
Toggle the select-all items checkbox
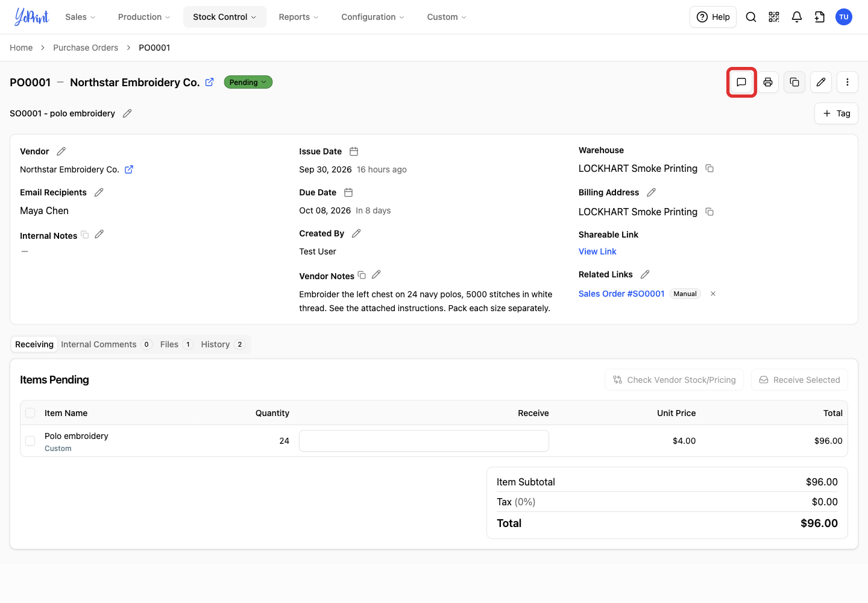(30, 413)
